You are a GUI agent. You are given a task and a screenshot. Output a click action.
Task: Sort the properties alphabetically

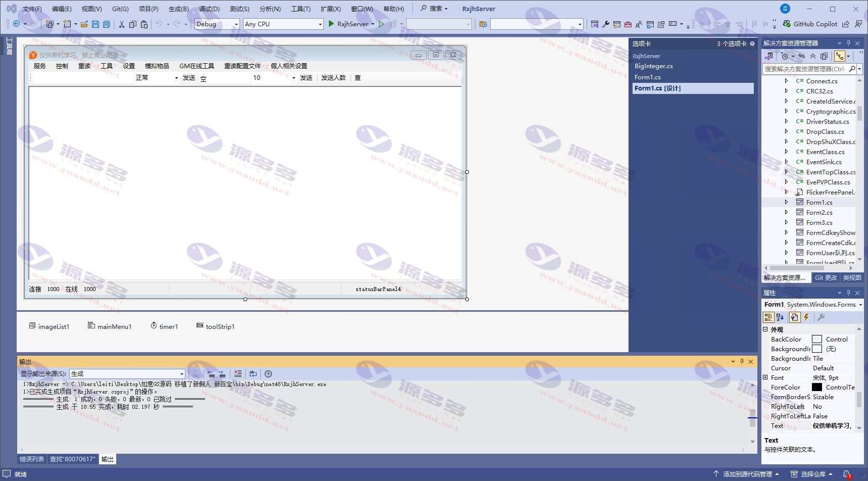(780, 317)
